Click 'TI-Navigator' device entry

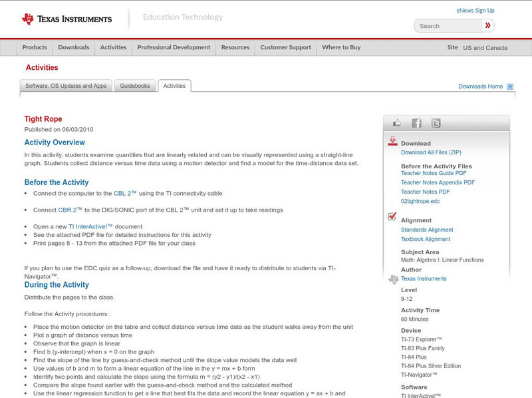click(x=419, y=375)
